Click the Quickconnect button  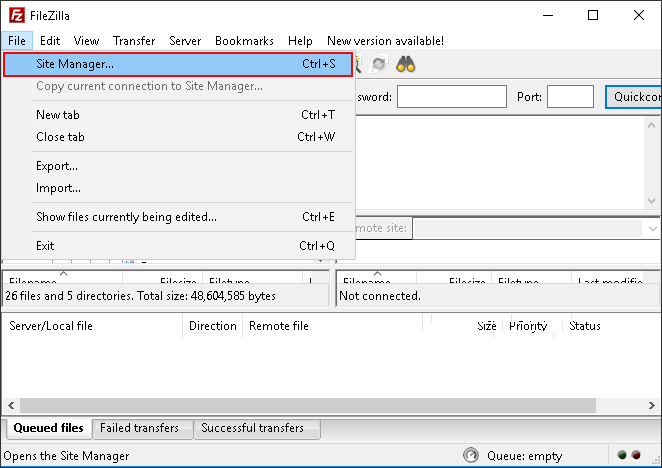(633, 97)
